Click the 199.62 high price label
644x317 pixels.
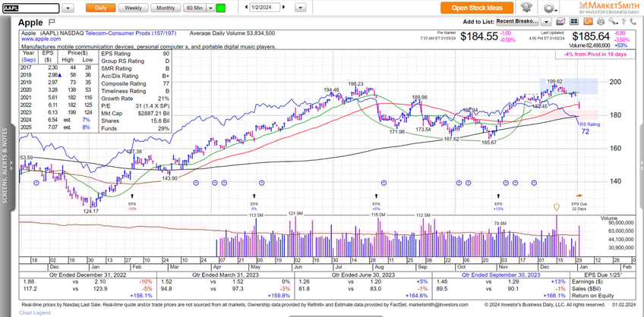click(x=554, y=81)
